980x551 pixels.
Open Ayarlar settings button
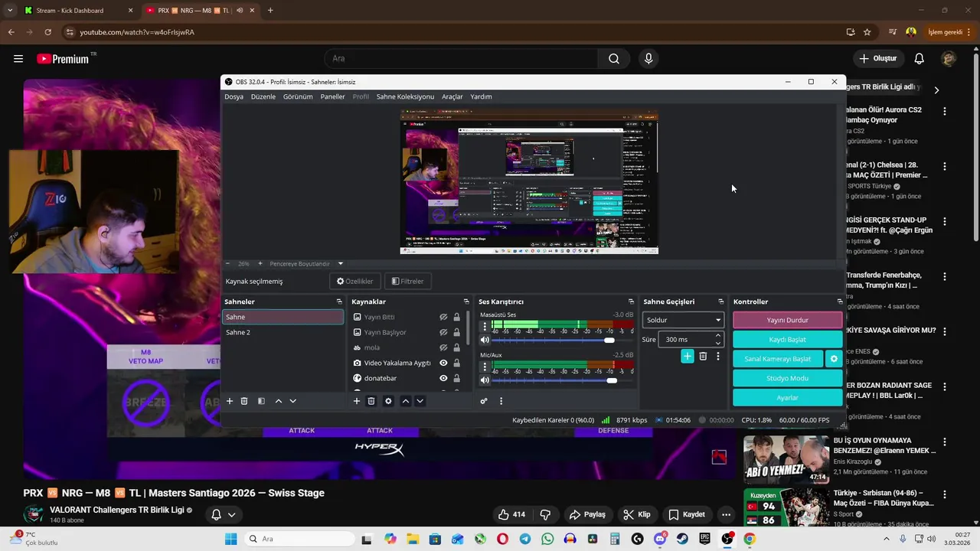[x=787, y=397]
